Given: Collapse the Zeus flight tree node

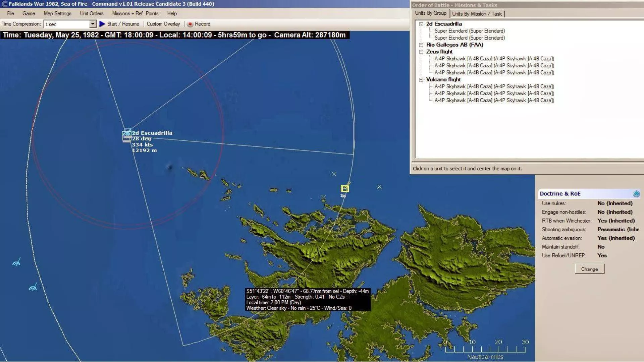Looking at the screenshot, I should (x=421, y=52).
